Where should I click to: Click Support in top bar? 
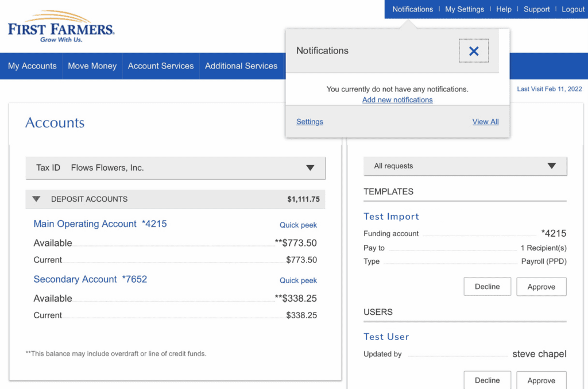[x=536, y=9]
